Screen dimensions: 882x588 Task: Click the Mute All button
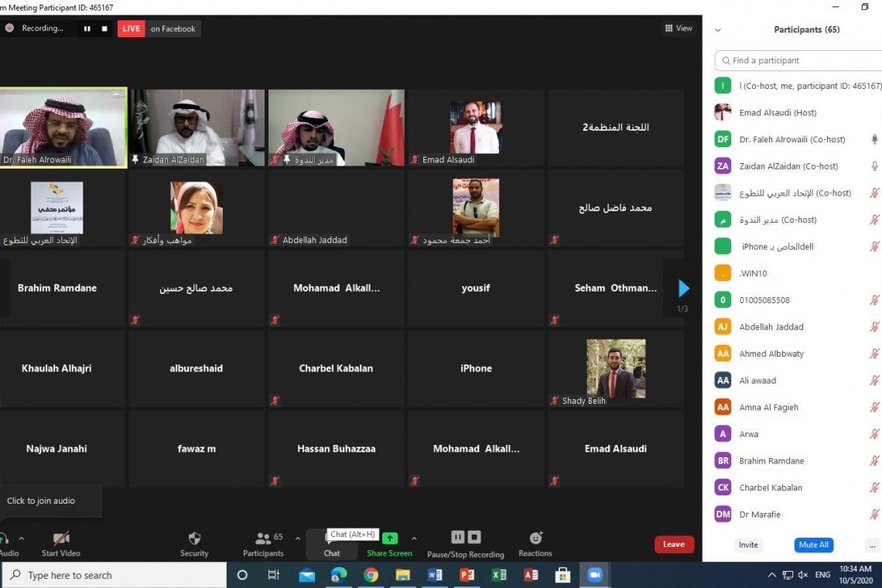[813, 545]
